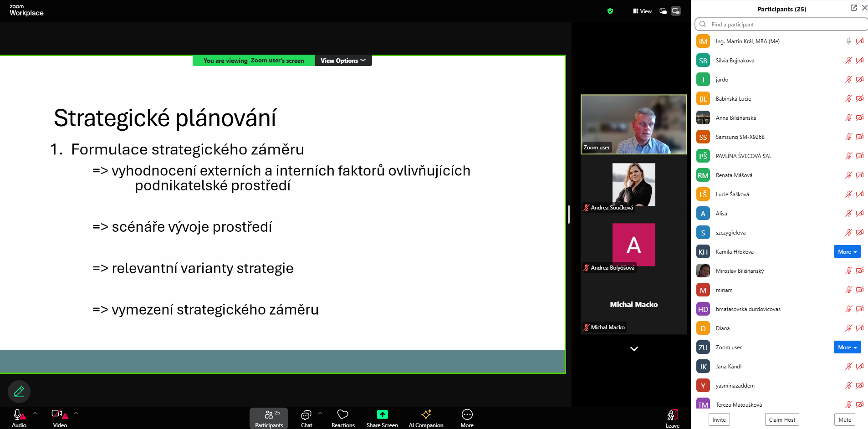Open the Chat panel icon
The image size is (868, 429).
click(306, 415)
